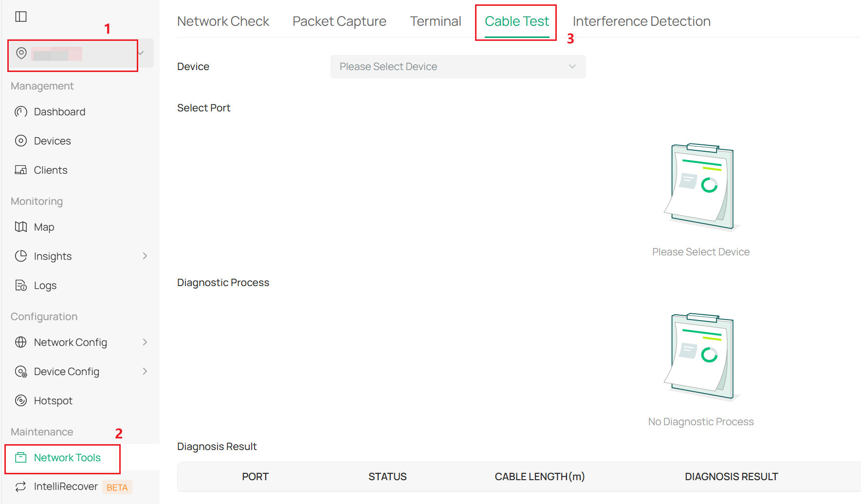Viewport: 861px width, 504px height.
Task: Click the BETA badge next to IntelliRecover
Action: pyautogui.click(x=117, y=487)
